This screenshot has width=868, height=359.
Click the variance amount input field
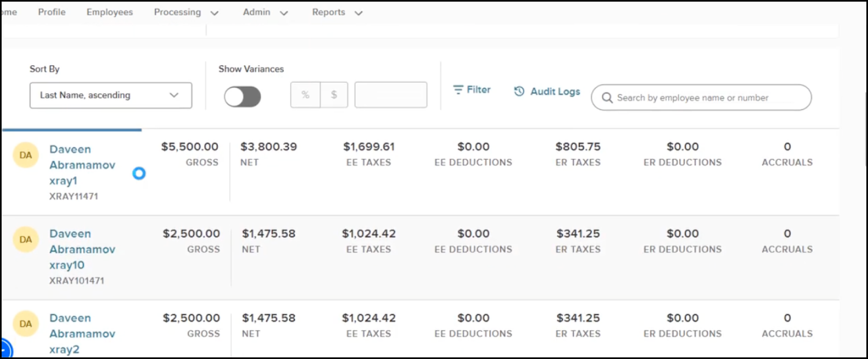click(x=391, y=95)
